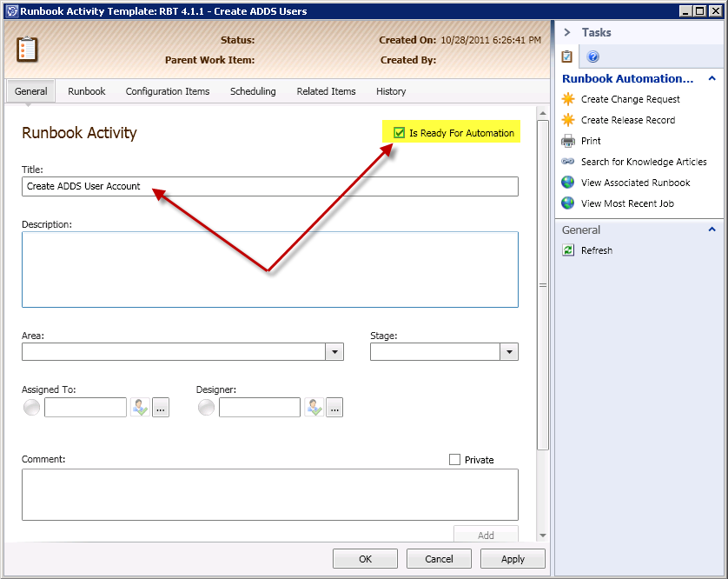This screenshot has height=579, width=728.
Task: Click the OK button
Action: 366,559
